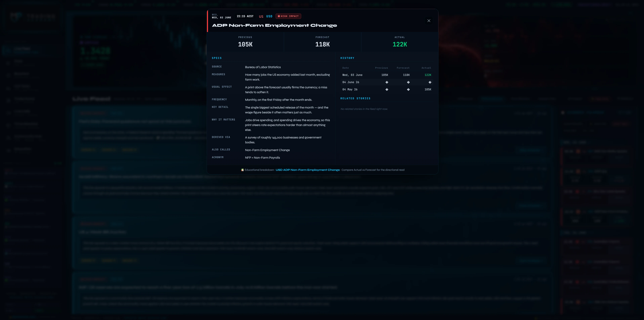
Task: Select the Previous 105K summary value
Action: [245, 44]
